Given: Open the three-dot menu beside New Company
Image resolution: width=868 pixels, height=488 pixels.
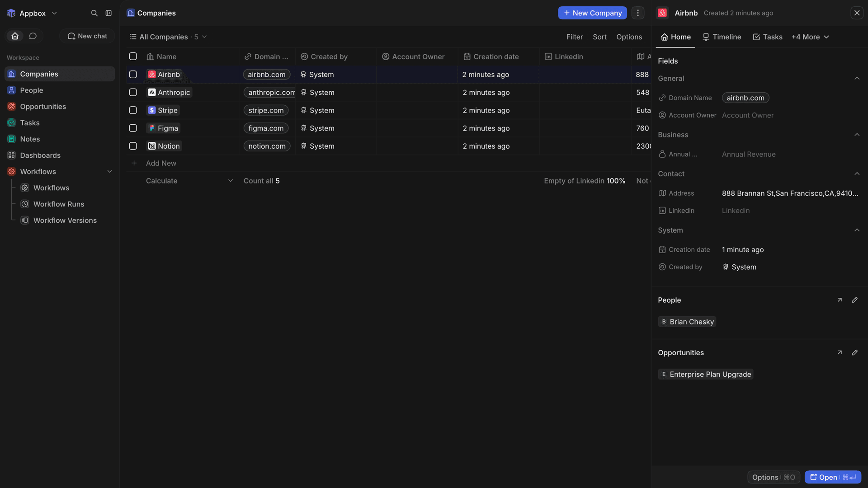Looking at the screenshot, I should 638,13.
